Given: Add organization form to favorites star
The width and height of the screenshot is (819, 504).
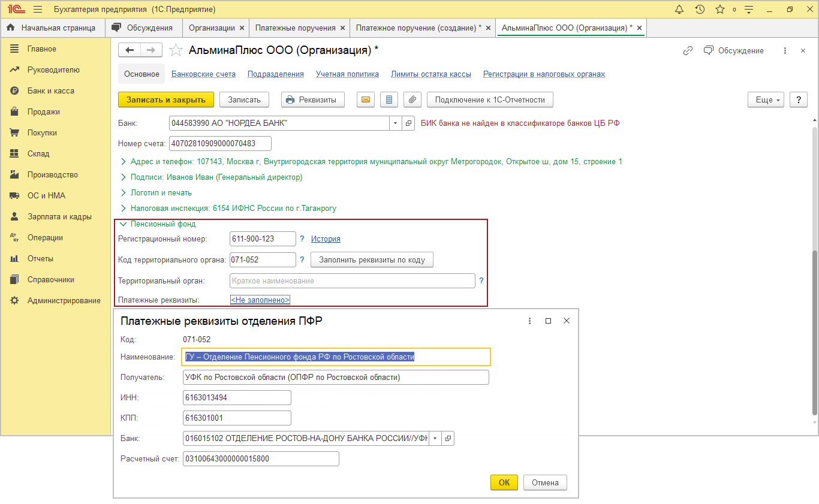Looking at the screenshot, I should [175, 50].
